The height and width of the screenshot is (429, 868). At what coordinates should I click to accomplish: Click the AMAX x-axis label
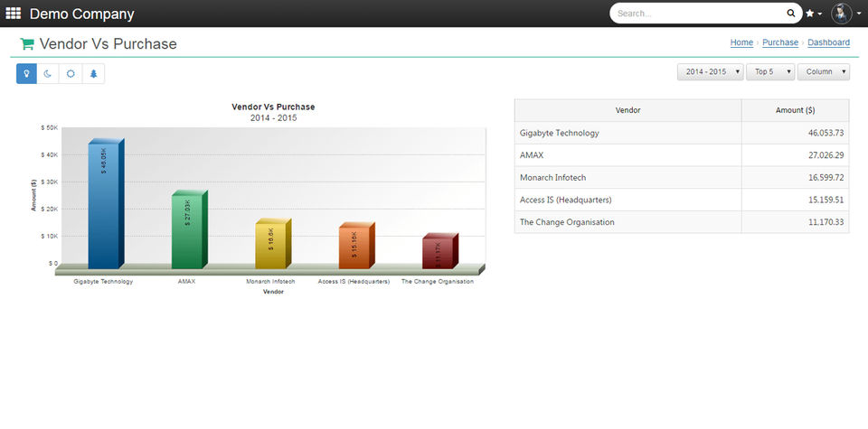point(186,282)
